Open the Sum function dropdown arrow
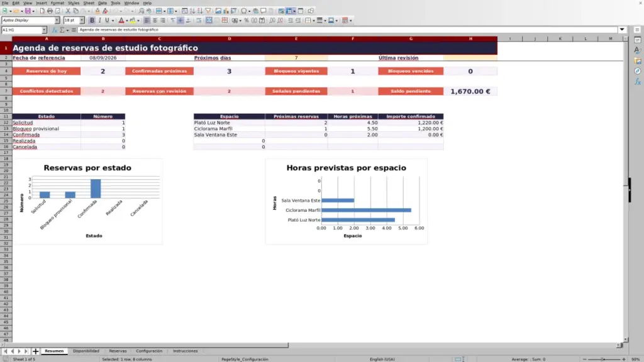The height and width of the screenshot is (362, 644). tap(67, 30)
